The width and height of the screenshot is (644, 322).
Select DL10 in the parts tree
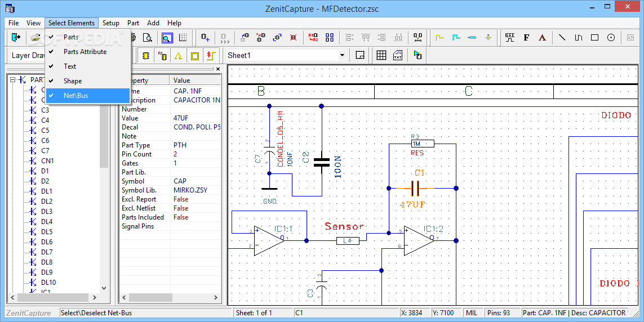(48, 282)
